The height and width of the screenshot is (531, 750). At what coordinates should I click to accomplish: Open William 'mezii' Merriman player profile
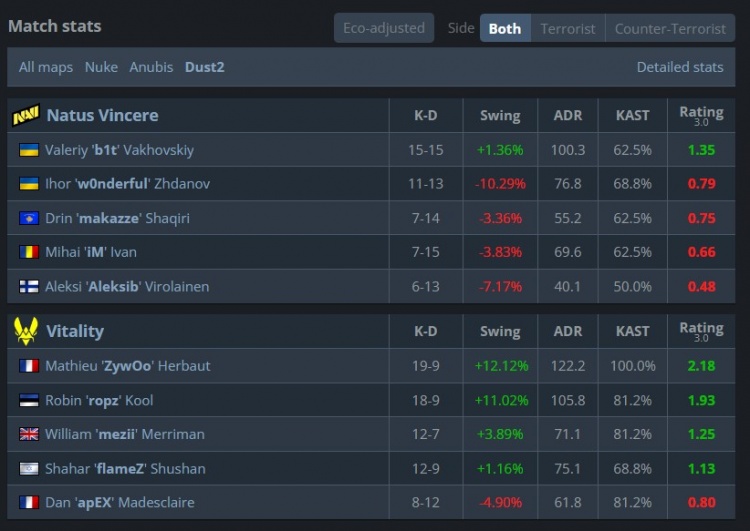[125, 434]
